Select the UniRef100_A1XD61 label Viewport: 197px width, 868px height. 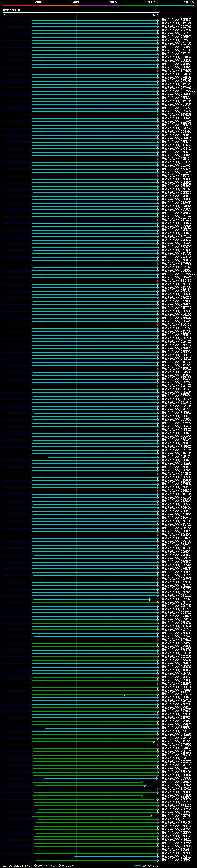click(176, 47)
